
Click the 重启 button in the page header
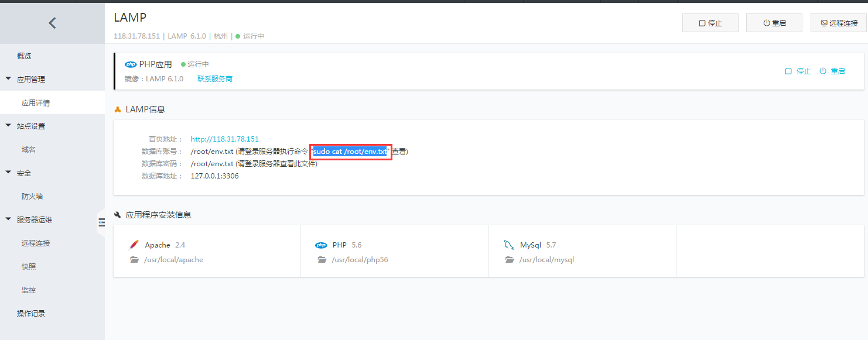(x=774, y=23)
